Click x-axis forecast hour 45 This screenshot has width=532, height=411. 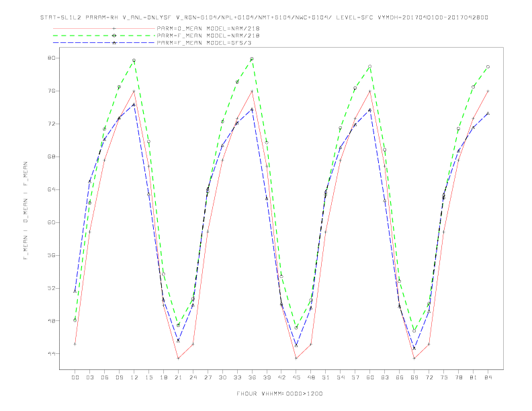click(x=296, y=377)
